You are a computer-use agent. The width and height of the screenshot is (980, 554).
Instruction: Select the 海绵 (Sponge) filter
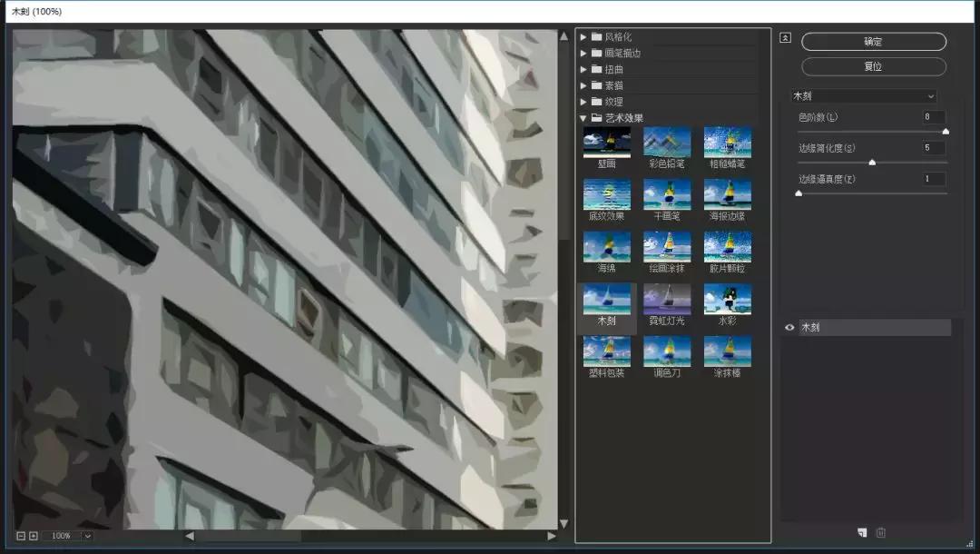(606, 248)
